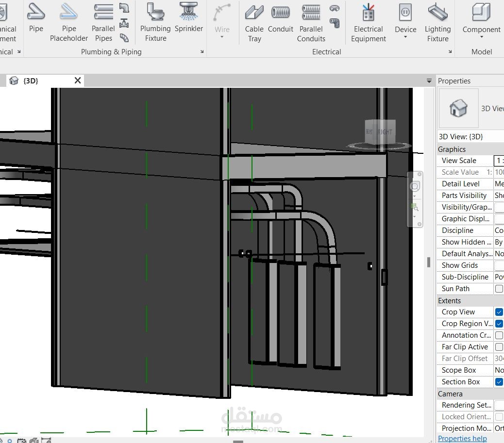Screen dimensions: 504x443
Task: Select the Projection Mode property label
Action: click(x=467, y=428)
